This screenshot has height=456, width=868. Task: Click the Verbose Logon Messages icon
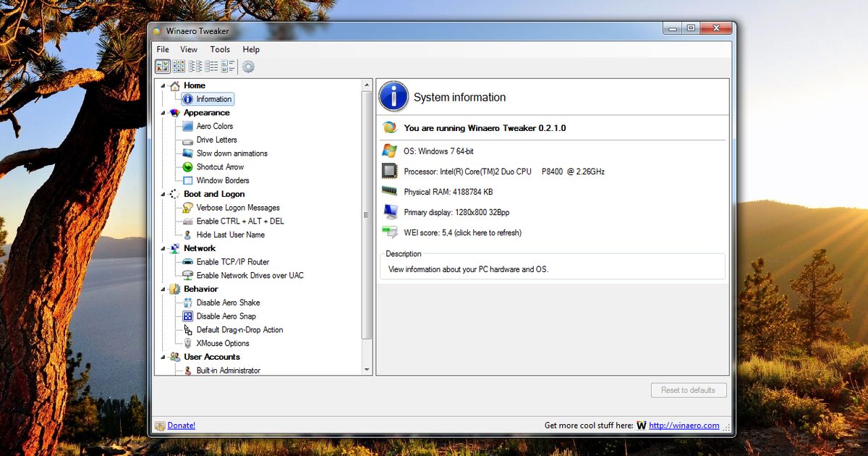pyautogui.click(x=188, y=208)
